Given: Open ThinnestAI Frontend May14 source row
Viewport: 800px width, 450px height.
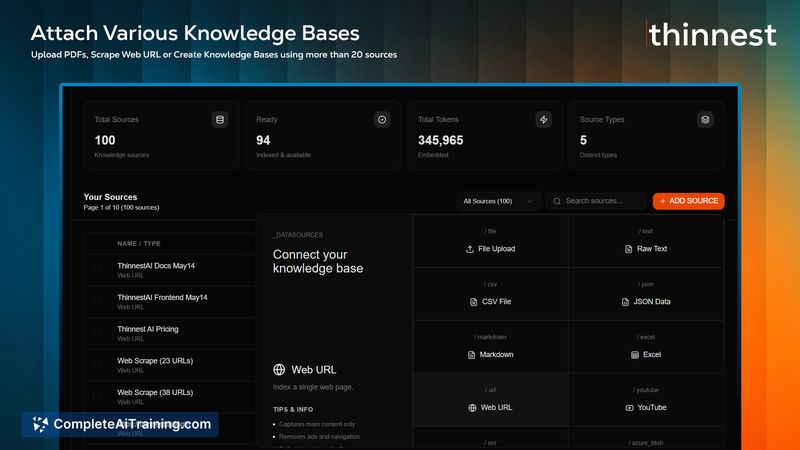Looking at the screenshot, I should (x=170, y=302).
